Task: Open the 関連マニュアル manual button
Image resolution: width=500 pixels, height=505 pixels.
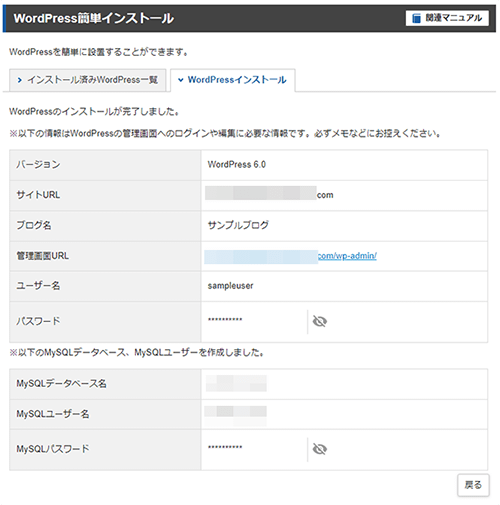Action: click(x=447, y=18)
